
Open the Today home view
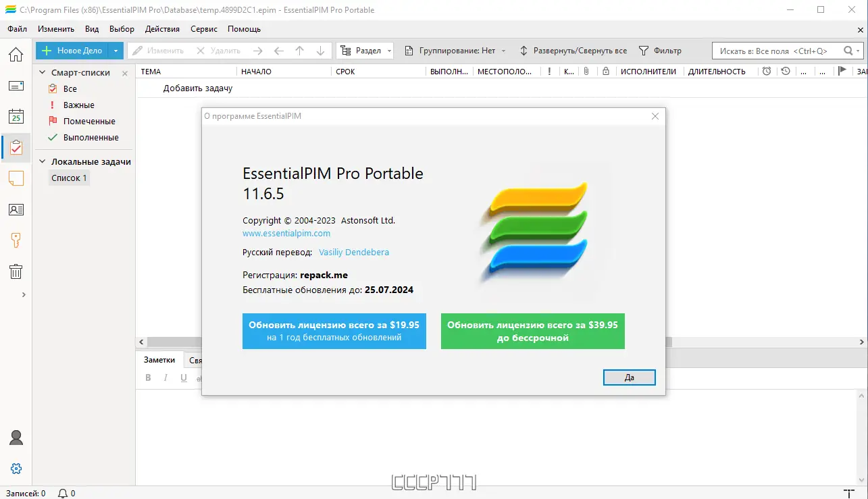(16, 55)
